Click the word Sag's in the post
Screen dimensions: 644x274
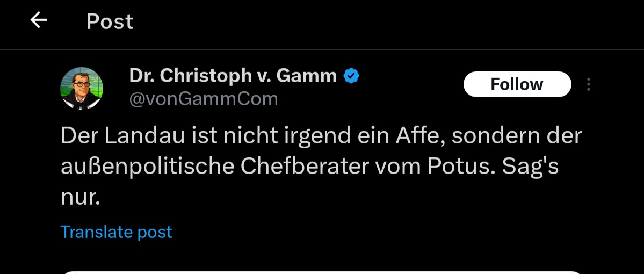pos(530,167)
